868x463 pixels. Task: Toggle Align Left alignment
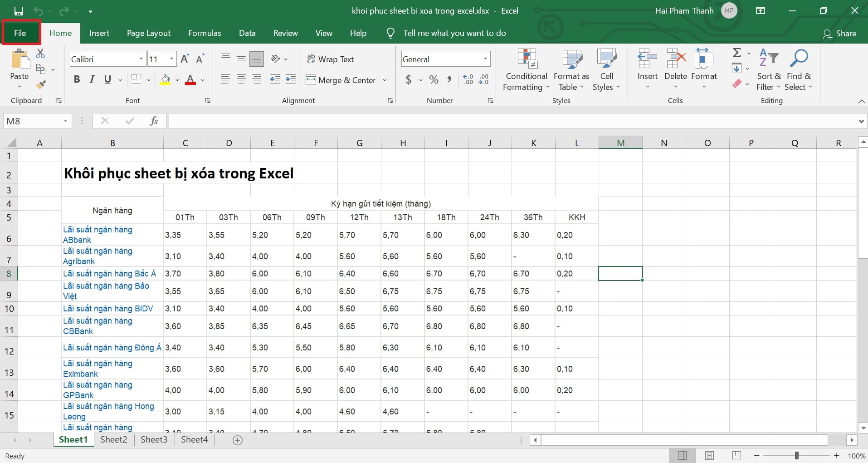(x=225, y=80)
